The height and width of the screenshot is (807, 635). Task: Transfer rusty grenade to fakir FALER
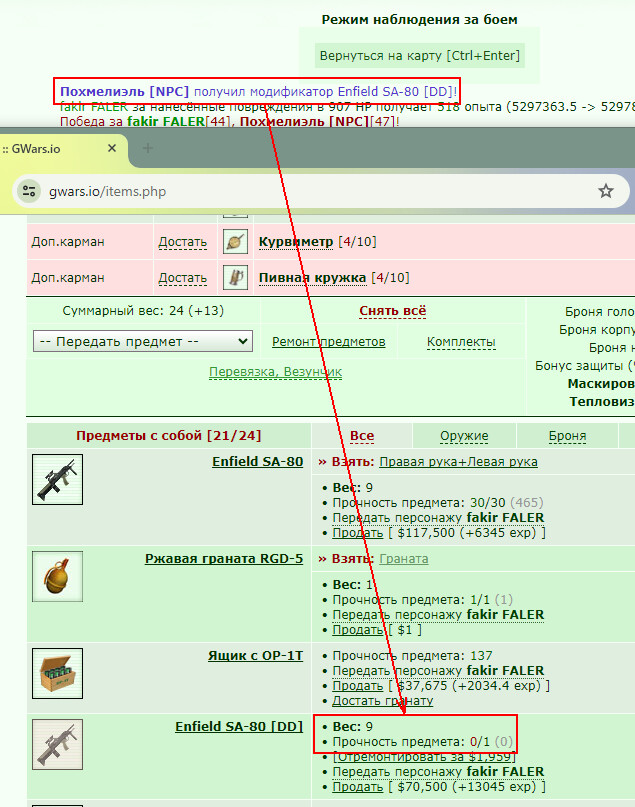438,615
